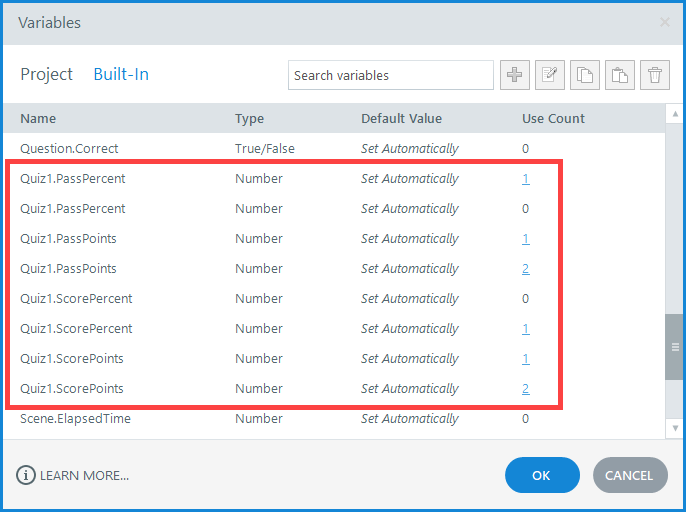Click the delete variable trash icon
This screenshot has width=686, height=512.
pos(655,75)
